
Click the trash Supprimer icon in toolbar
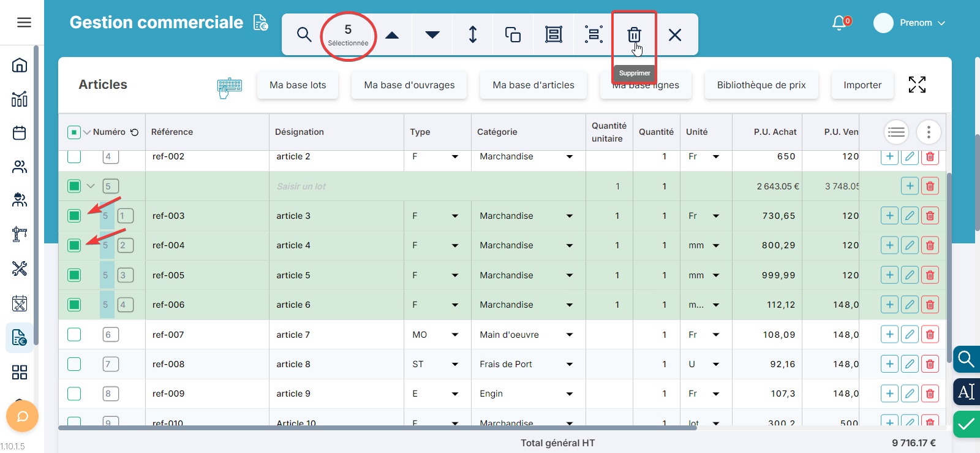click(x=634, y=34)
